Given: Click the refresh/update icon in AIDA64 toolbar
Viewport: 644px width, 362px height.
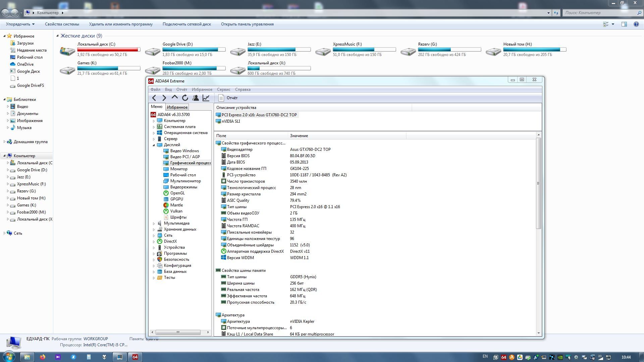Looking at the screenshot, I should 185,98.
